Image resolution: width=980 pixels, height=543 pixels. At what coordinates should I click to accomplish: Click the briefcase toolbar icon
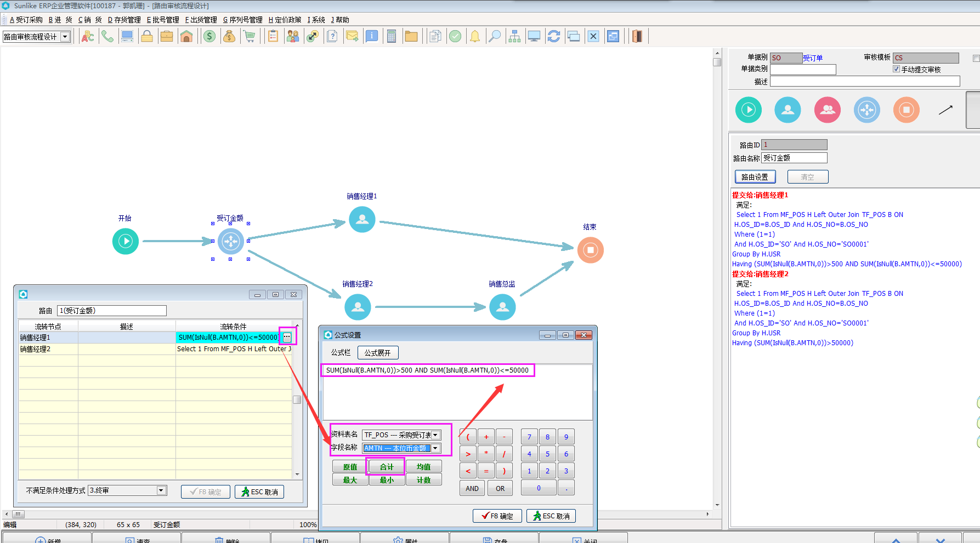pos(167,37)
